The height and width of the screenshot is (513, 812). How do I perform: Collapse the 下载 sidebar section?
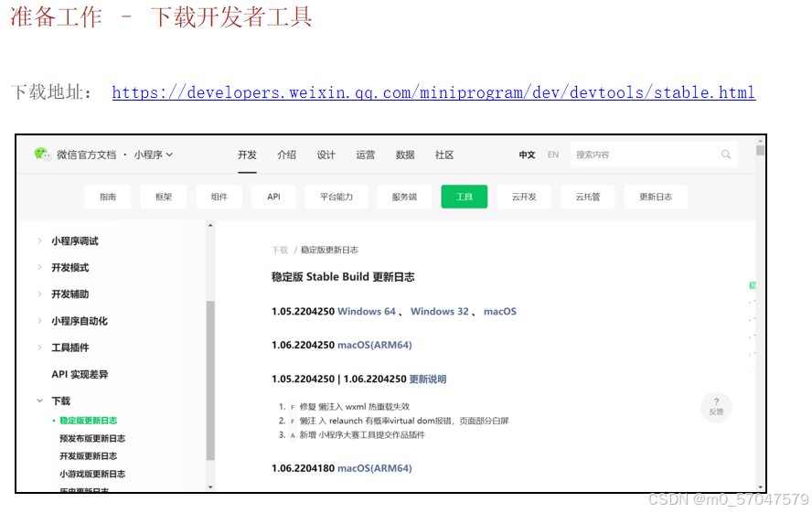coord(40,401)
